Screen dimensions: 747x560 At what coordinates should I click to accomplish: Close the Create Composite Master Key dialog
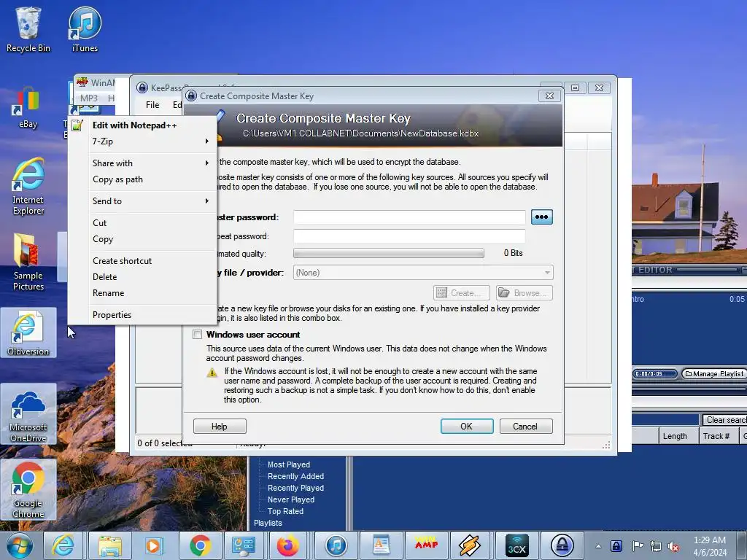(x=549, y=96)
